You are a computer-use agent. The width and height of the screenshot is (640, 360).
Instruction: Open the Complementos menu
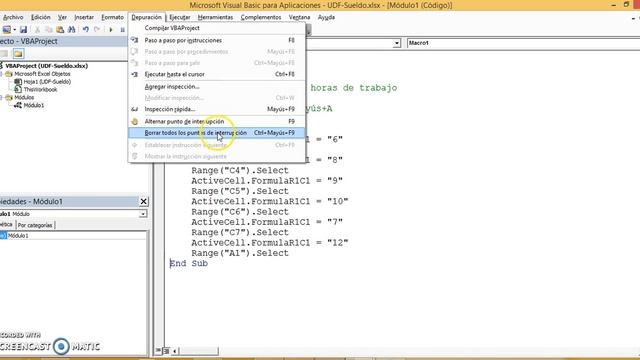click(261, 17)
